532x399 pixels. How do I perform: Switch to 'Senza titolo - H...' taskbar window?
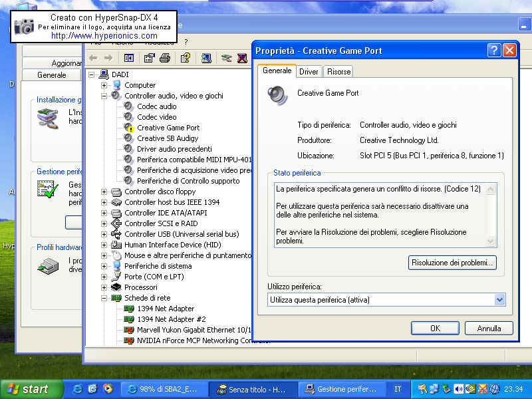(x=253, y=389)
